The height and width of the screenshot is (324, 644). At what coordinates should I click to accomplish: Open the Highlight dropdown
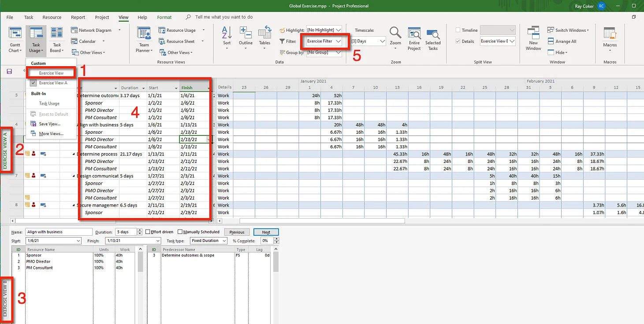pyautogui.click(x=339, y=30)
